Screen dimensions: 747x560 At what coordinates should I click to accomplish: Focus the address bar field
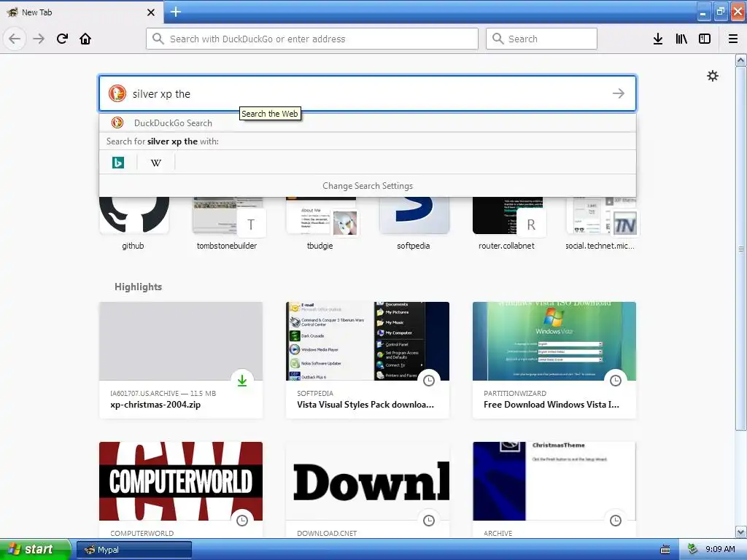pos(312,39)
